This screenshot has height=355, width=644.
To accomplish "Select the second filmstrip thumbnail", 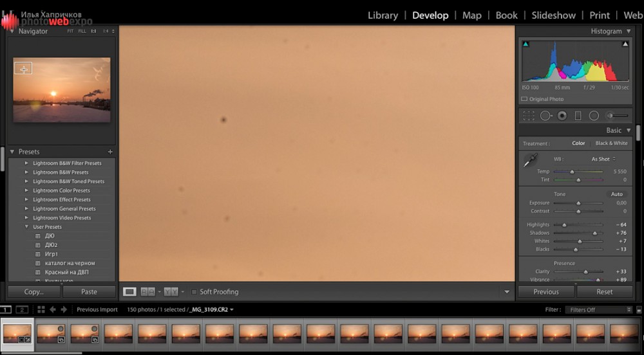I will coord(51,334).
